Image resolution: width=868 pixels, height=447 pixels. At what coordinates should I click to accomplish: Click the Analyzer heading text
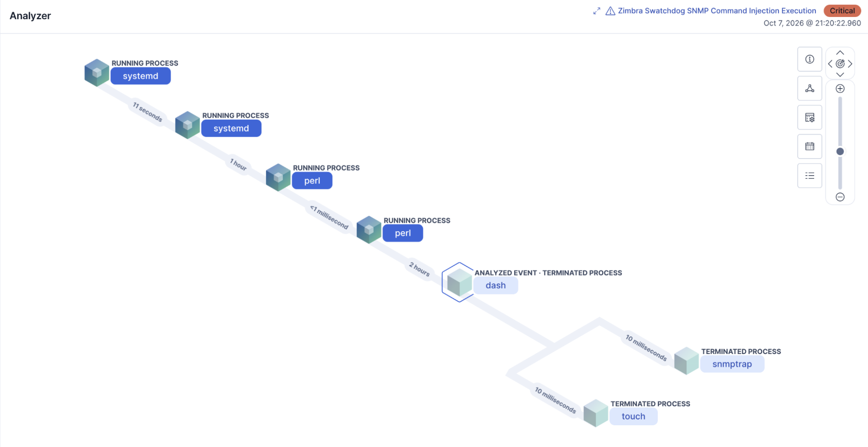(x=30, y=16)
